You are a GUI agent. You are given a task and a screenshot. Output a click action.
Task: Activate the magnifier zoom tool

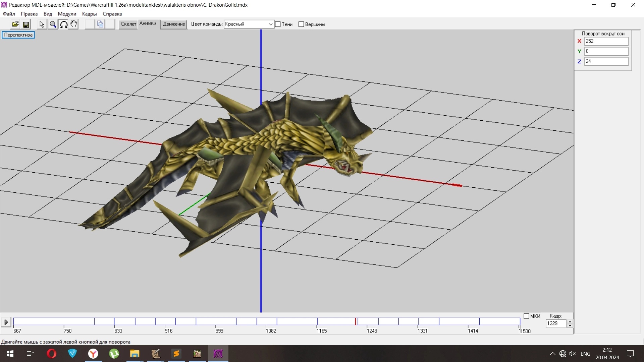(x=53, y=24)
